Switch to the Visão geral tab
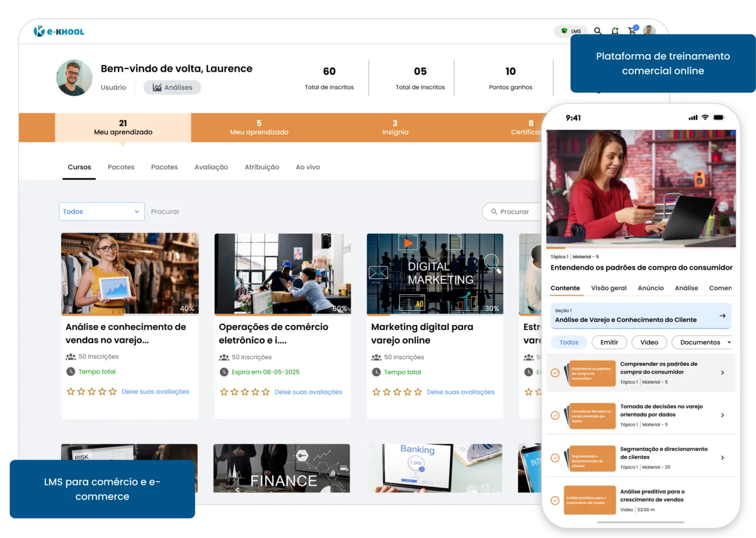The height and width of the screenshot is (538, 756). pyautogui.click(x=609, y=288)
